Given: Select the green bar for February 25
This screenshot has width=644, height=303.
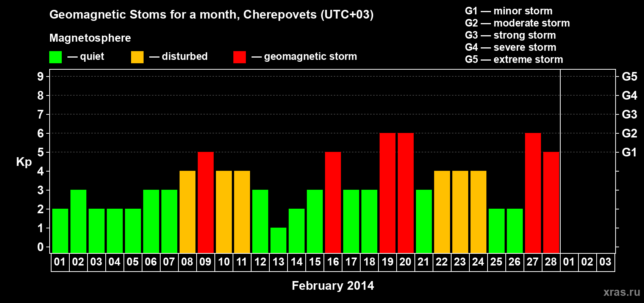Looking at the screenshot, I should (x=497, y=231).
